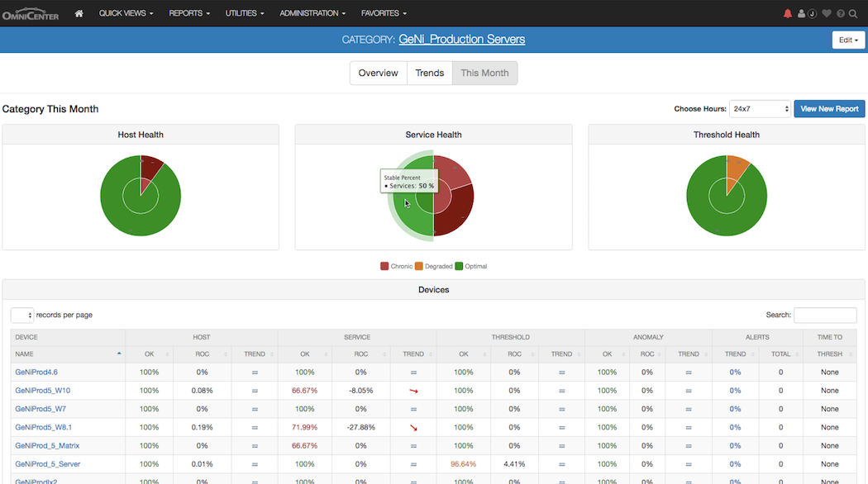Click alerts trend 0% for GeNiProd4.6
Image resolution: width=868 pixels, height=484 pixels.
pos(735,372)
